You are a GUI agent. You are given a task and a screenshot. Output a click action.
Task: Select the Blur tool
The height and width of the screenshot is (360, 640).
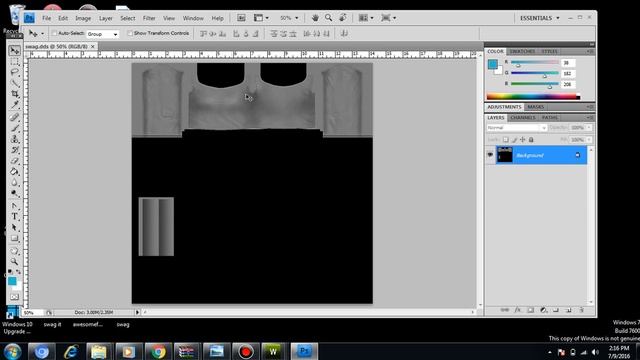(15, 182)
